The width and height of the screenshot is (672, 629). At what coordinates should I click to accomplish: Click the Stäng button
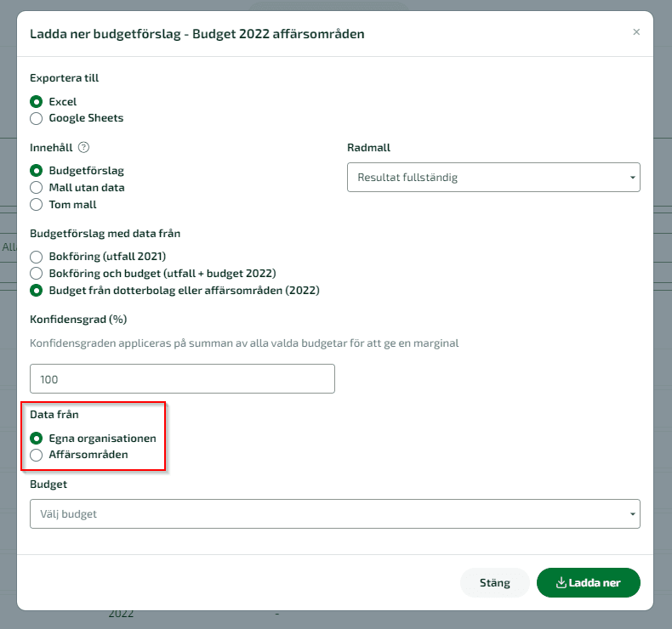494,583
